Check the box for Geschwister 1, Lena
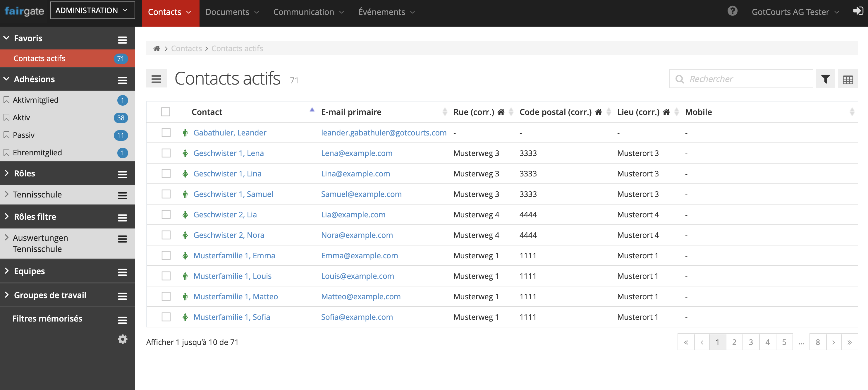 [x=166, y=153]
